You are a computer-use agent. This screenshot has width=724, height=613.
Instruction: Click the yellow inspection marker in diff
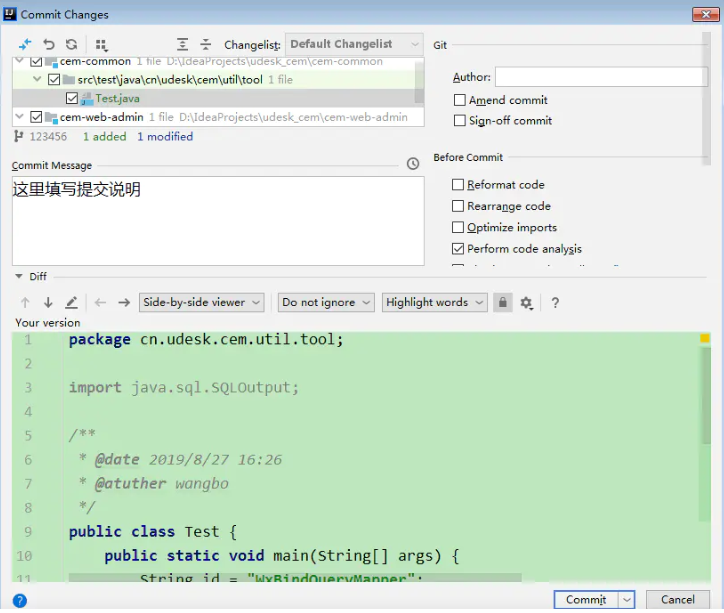point(705,338)
